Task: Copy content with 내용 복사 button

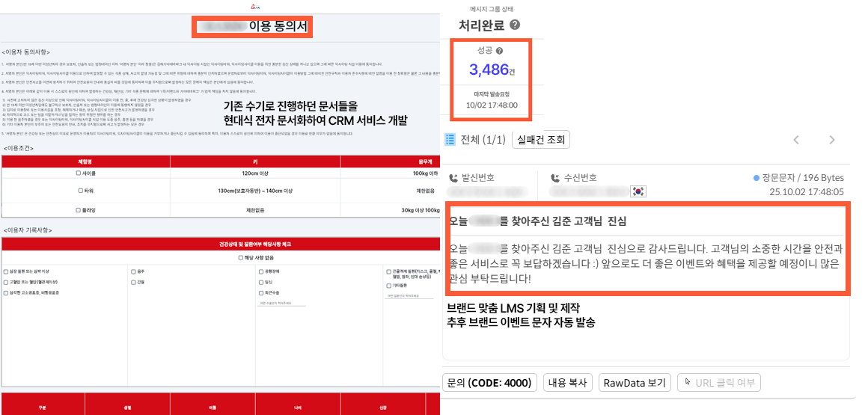Action: 568,383
